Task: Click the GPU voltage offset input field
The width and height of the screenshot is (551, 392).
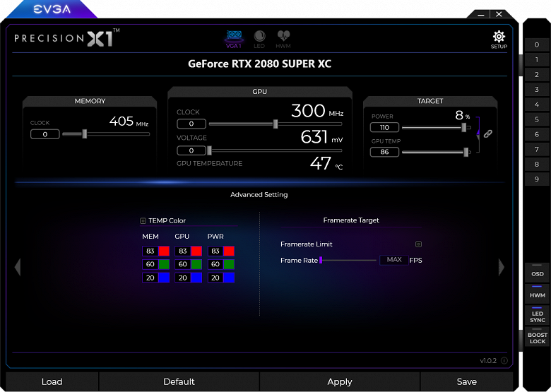Action: click(191, 150)
